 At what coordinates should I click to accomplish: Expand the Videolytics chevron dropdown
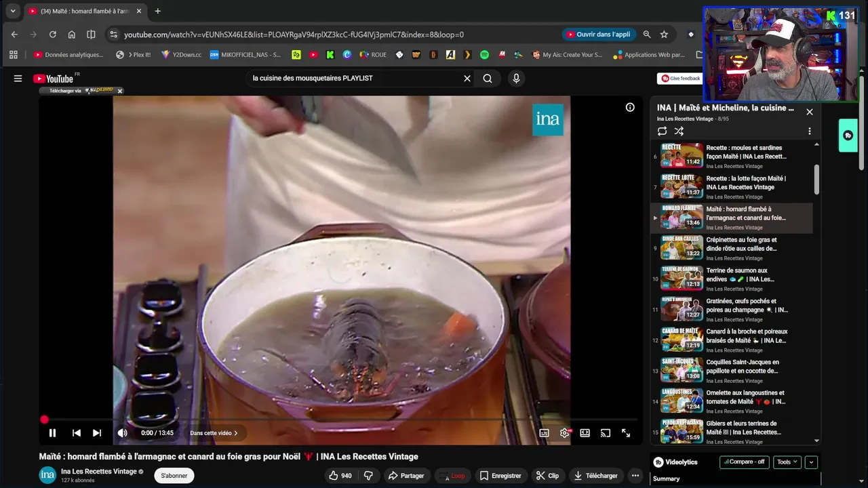(811, 462)
